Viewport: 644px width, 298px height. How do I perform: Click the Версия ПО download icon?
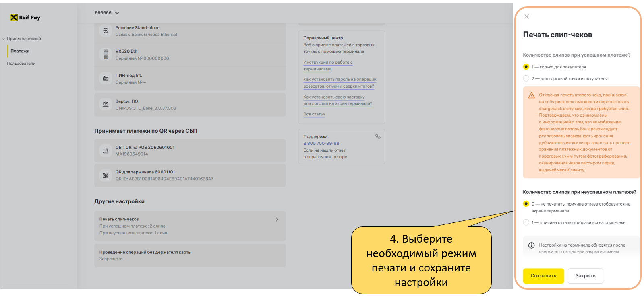(106, 104)
